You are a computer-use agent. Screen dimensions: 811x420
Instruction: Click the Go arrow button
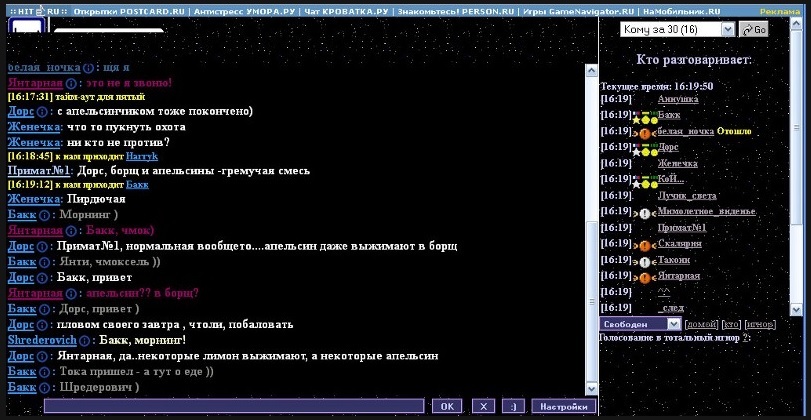753,29
